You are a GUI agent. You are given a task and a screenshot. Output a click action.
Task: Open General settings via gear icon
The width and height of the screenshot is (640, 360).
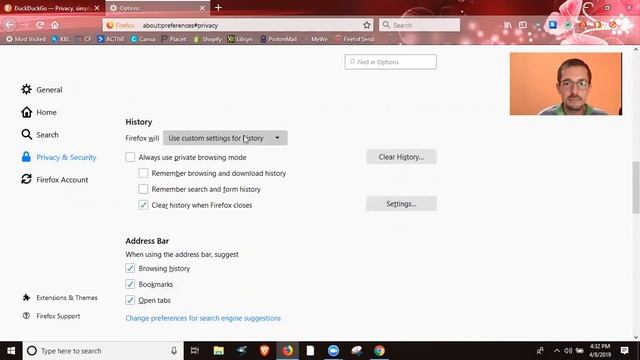(27, 89)
